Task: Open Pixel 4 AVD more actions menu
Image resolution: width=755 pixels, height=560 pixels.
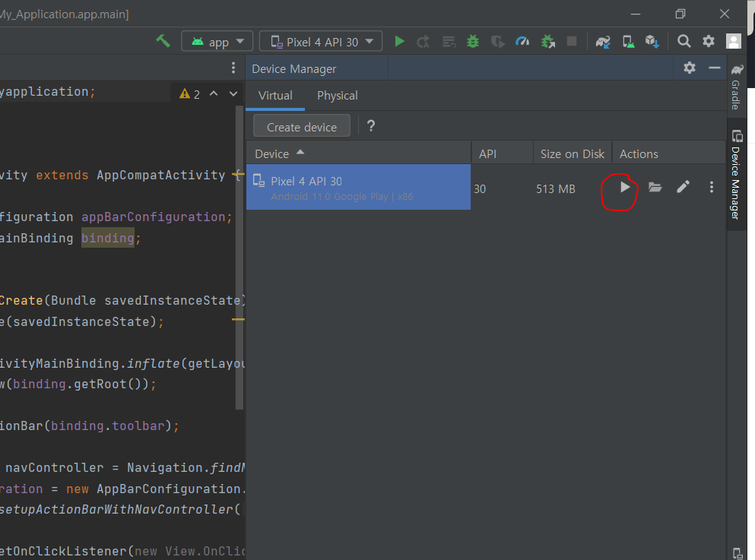Action: click(x=712, y=187)
